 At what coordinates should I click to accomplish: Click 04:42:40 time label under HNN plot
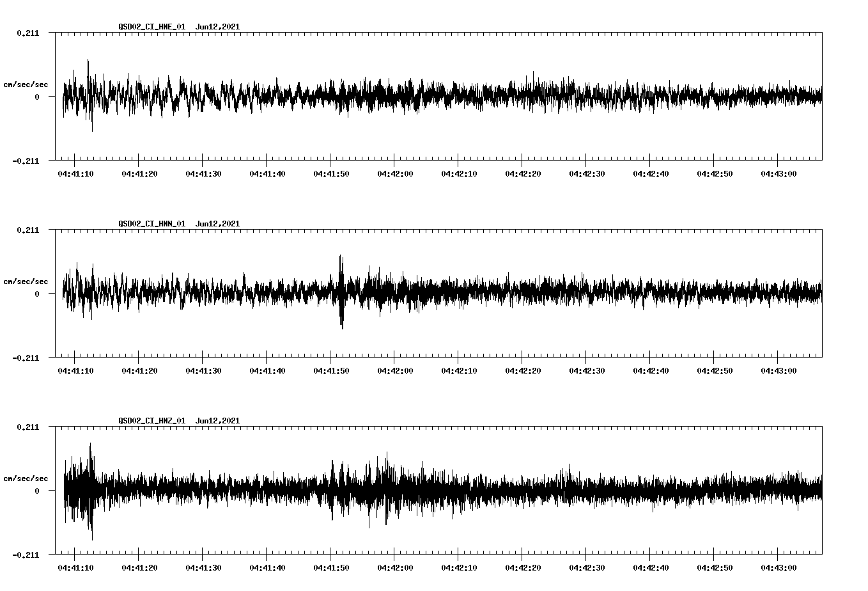tap(651, 371)
